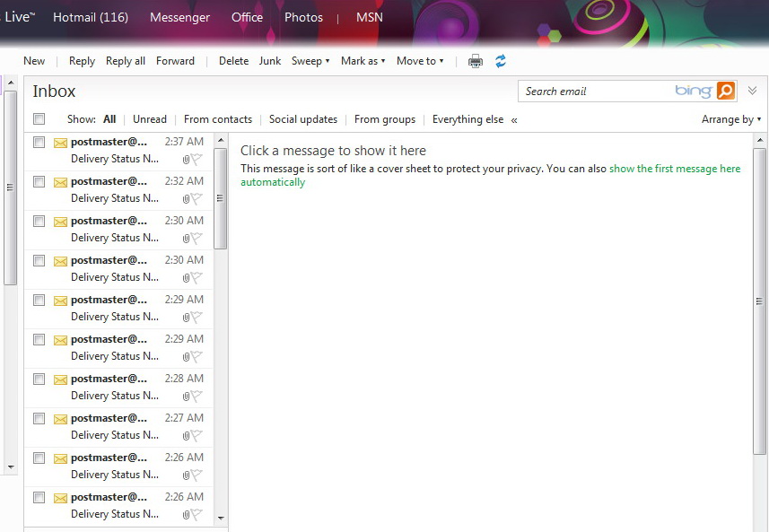The width and height of the screenshot is (769, 532).
Task: Refresh the inbox with the refresh icon
Action: (500, 61)
